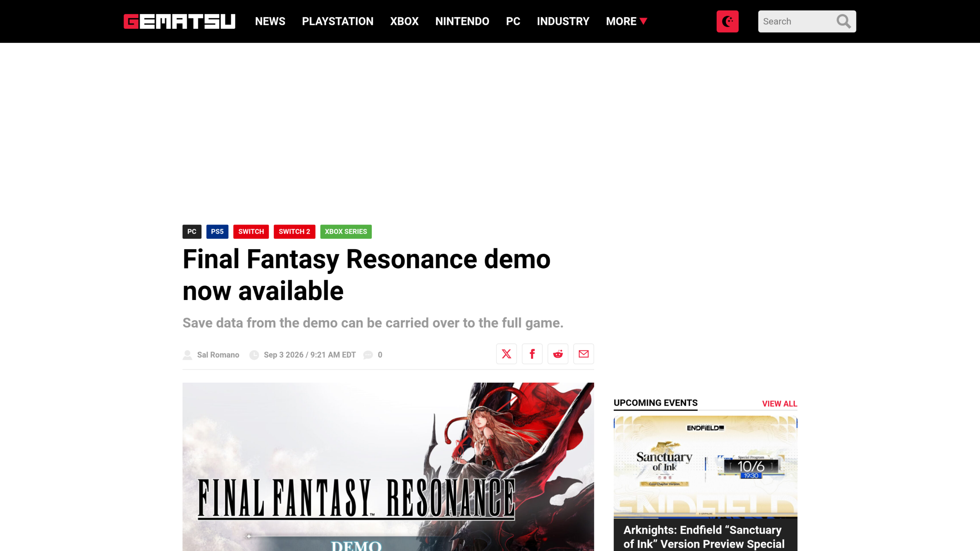Image resolution: width=980 pixels, height=551 pixels.
Task: Open the PC navigation link
Action: (513, 21)
